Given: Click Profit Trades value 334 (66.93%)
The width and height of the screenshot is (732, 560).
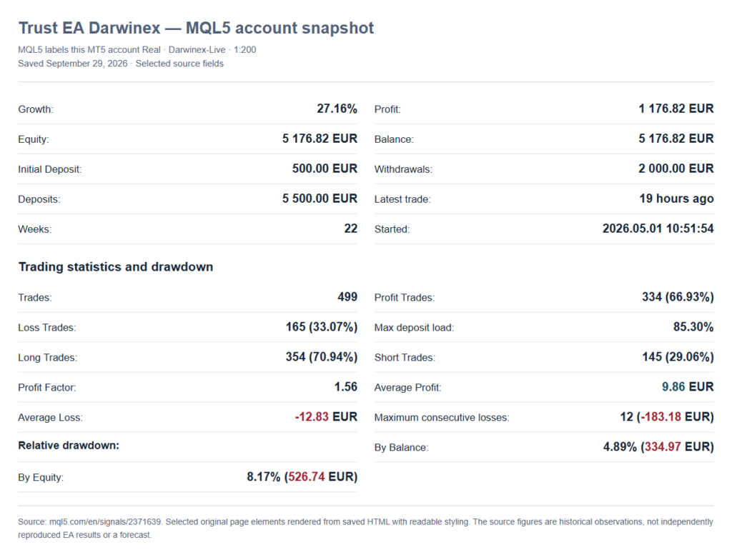Looking at the screenshot, I should click(x=678, y=297).
